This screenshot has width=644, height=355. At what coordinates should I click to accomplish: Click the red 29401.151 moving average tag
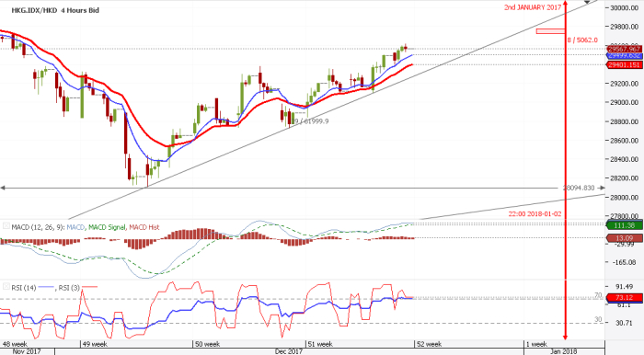[x=624, y=65]
